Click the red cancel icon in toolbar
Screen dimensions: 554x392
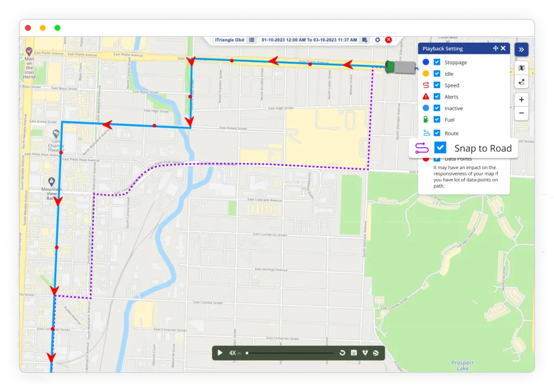click(x=388, y=40)
